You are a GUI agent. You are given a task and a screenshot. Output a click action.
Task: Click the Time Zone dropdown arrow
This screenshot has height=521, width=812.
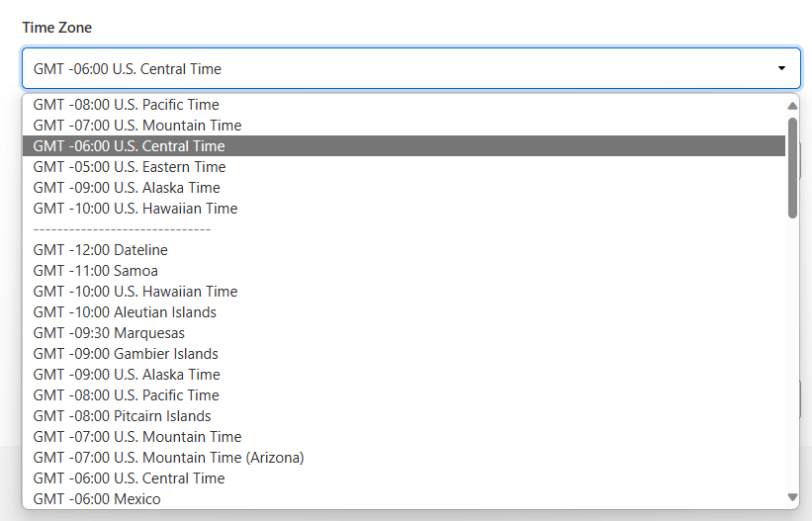[781, 68]
